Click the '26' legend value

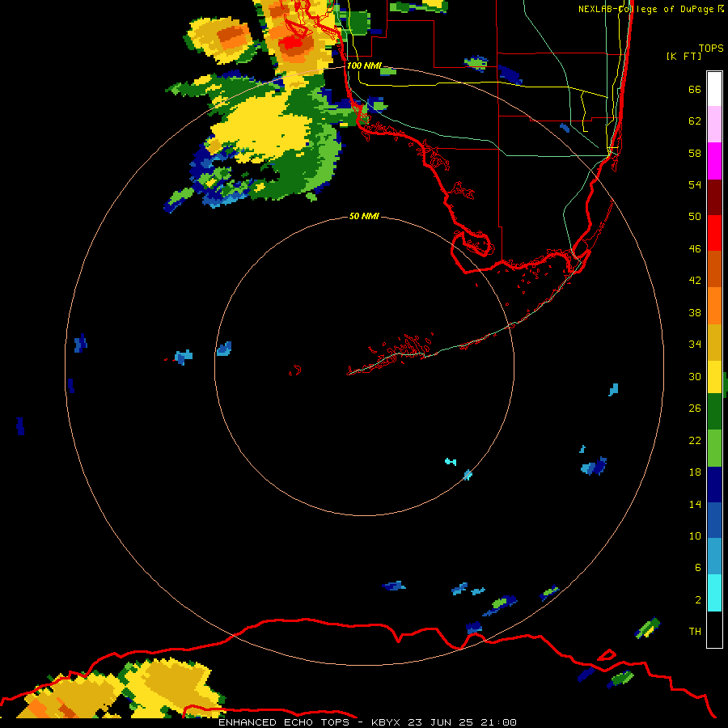[695, 408]
